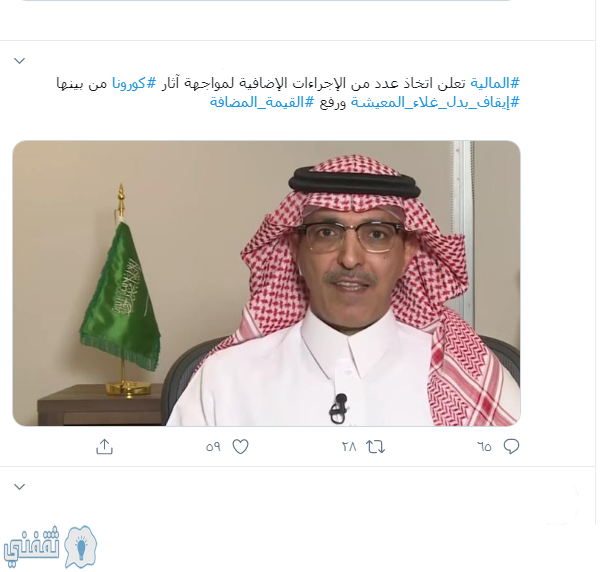Viewport: 614px width, 572px height.
Task: Click the ٦٥ replies count
Action: tap(484, 447)
